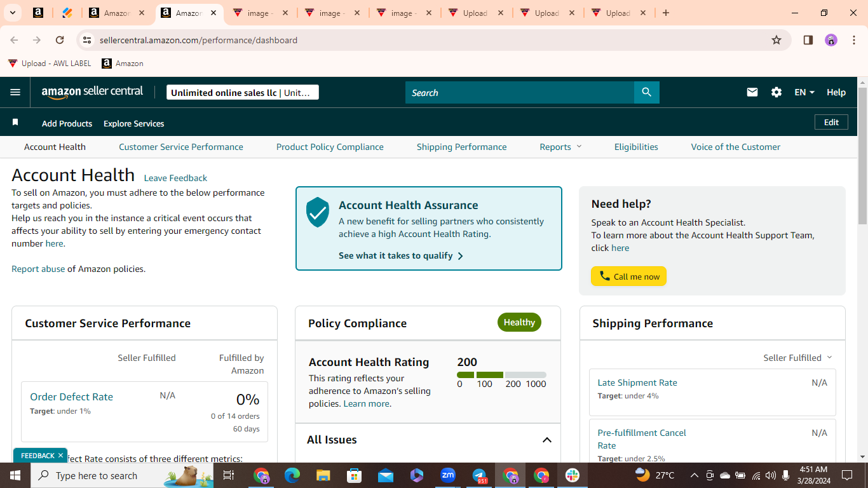Open the Shipping Performance tab in navigation
The image size is (868, 488).
(x=462, y=147)
